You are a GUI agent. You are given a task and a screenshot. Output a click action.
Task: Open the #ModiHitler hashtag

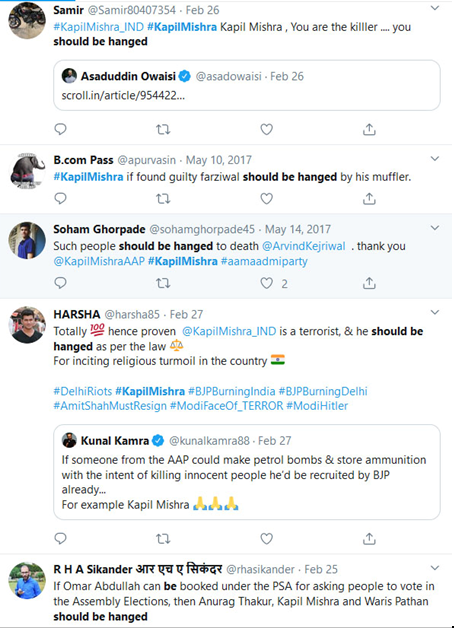(x=317, y=406)
